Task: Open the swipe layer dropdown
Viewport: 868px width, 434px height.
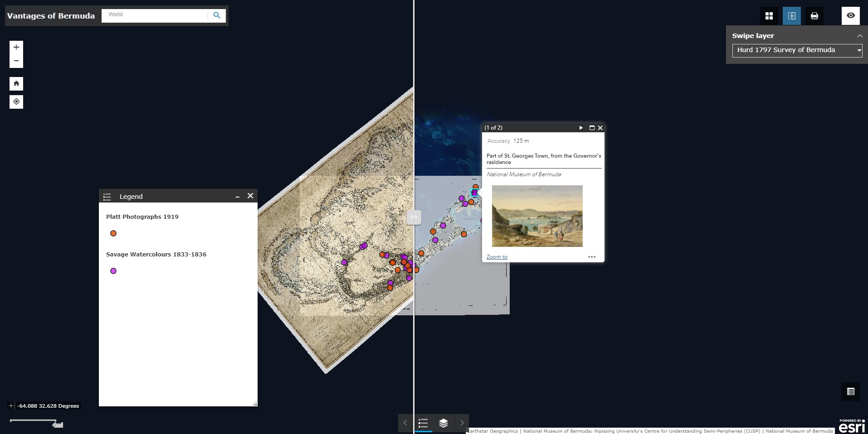Action: pyautogui.click(x=797, y=50)
